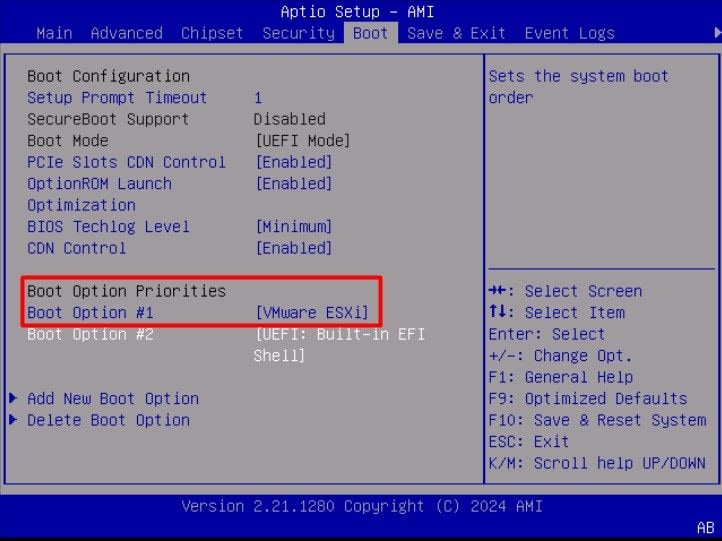Open the Save & Exit tab

point(456,33)
